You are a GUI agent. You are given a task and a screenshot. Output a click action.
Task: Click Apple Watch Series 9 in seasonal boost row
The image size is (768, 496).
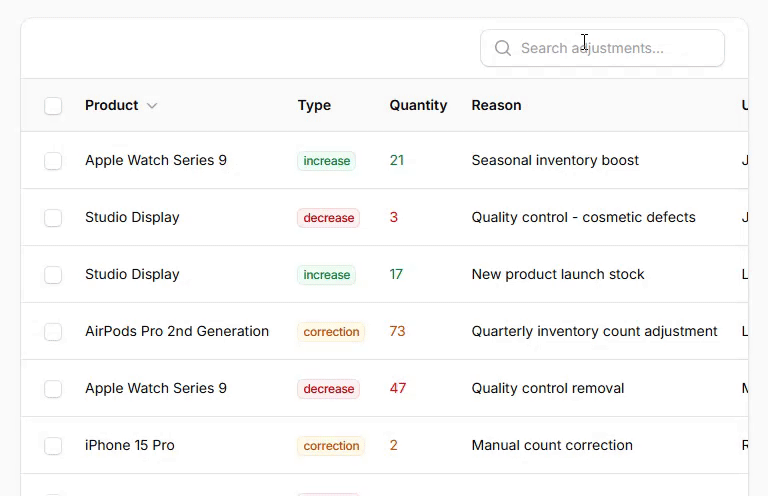156,160
